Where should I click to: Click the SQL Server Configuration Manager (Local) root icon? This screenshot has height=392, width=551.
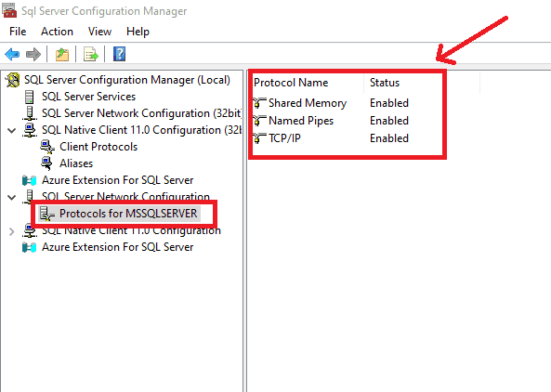(x=13, y=80)
